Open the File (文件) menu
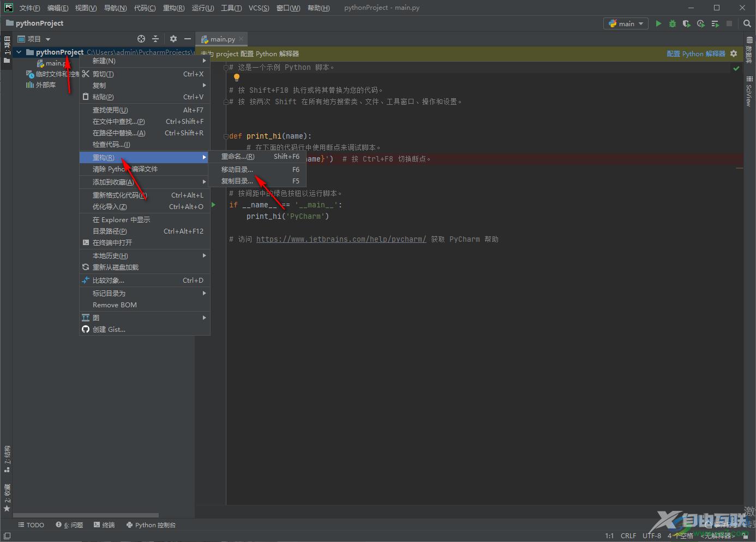Image resolution: width=756 pixels, height=542 pixels. pos(30,8)
